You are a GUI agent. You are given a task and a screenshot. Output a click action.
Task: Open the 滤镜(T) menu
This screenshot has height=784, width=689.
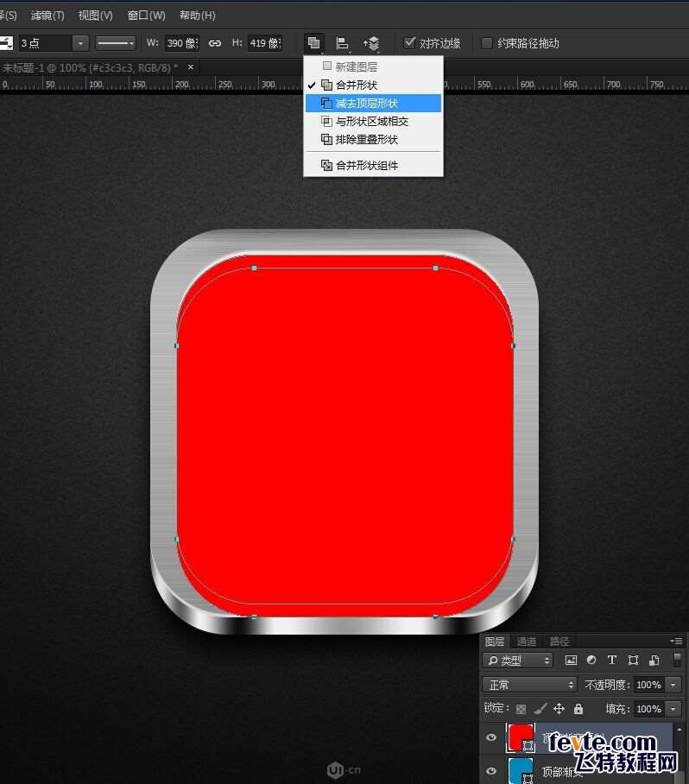47,16
